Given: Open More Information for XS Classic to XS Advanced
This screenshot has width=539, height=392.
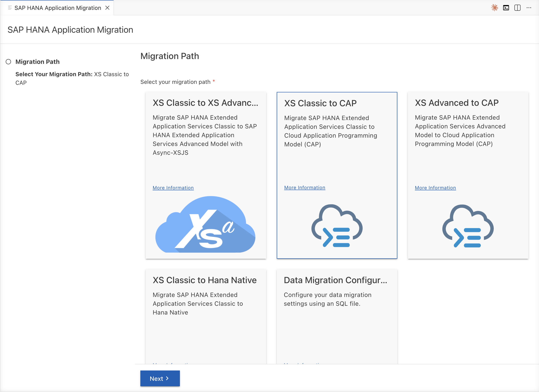Looking at the screenshot, I should (173, 188).
